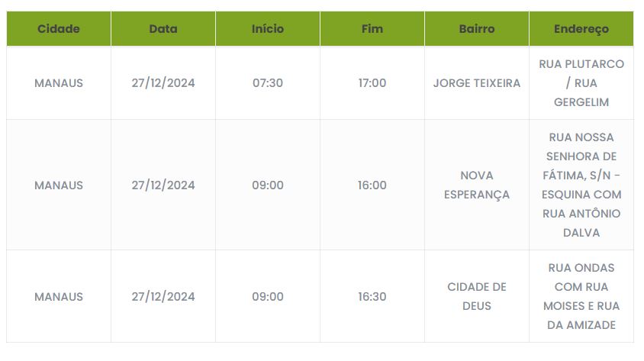Image resolution: width=644 pixels, height=361 pixels.
Task: Select the RUA NOSSA SENHORA DE FÁTIMA address
Action: [581, 185]
